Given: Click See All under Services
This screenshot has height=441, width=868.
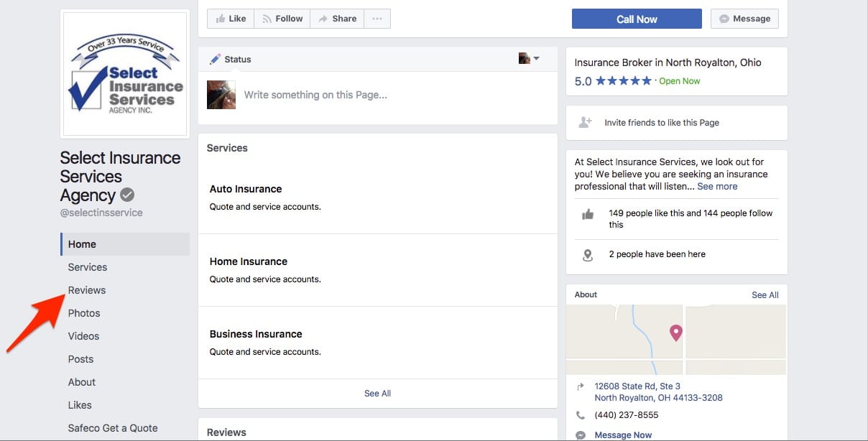Looking at the screenshot, I should 377,394.
